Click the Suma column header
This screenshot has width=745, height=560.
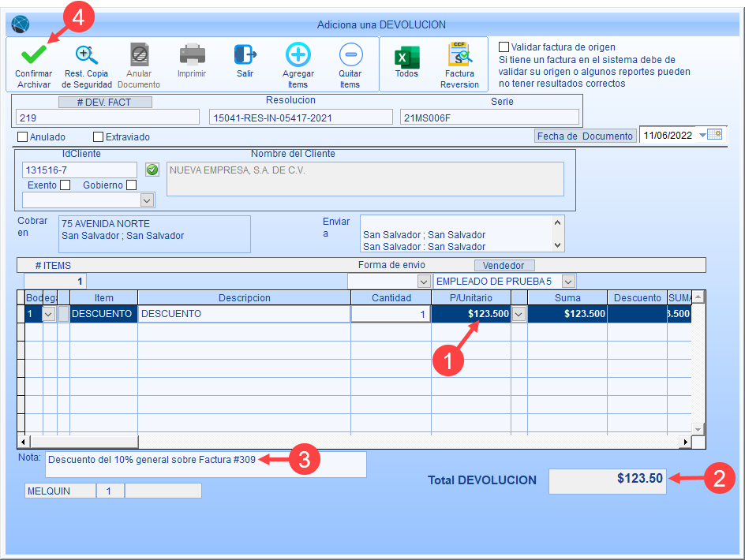[567, 298]
